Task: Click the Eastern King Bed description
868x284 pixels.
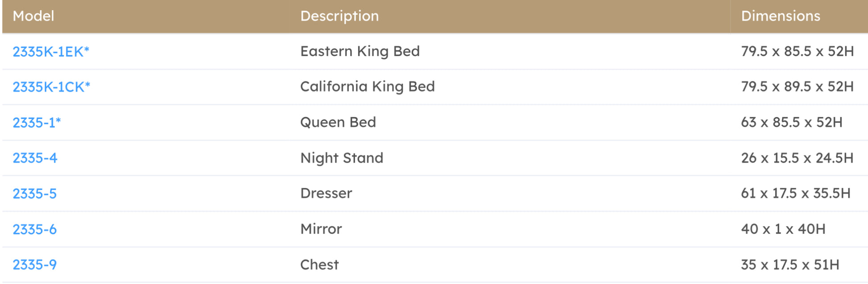Action: pyautogui.click(x=360, y=51)
